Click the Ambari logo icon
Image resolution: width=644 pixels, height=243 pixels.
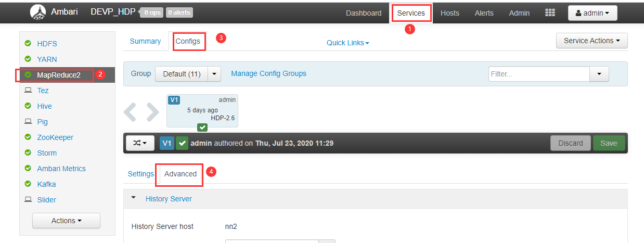pos(38,13)
